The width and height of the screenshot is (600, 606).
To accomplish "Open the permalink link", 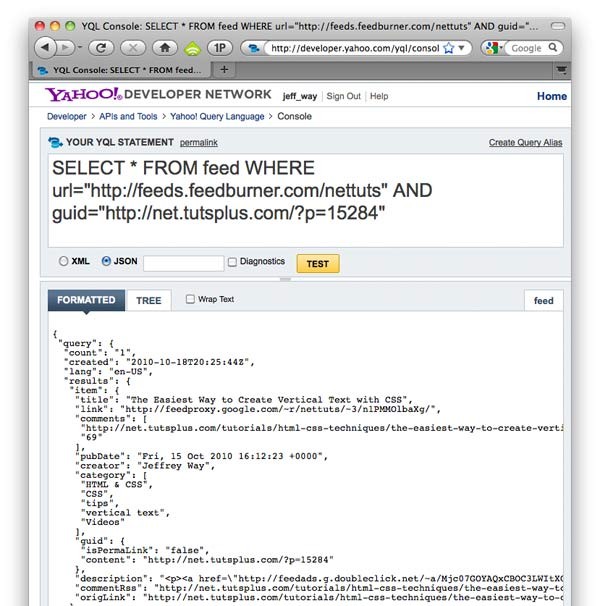I will pyautogui.click(x=199, y=143).
